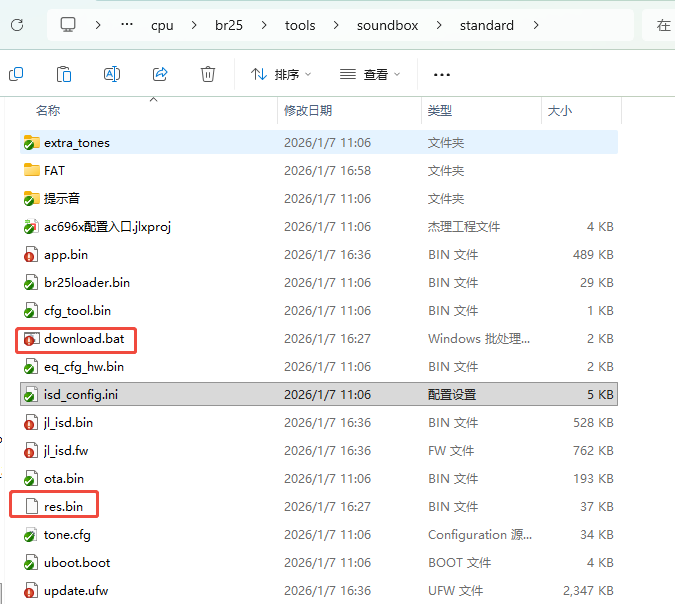Image resolution: width=675 pixels, height=604 pixels.
Task: Go to the soundbox folder in the breadcrumb
Action: click(x=387, y=25)
